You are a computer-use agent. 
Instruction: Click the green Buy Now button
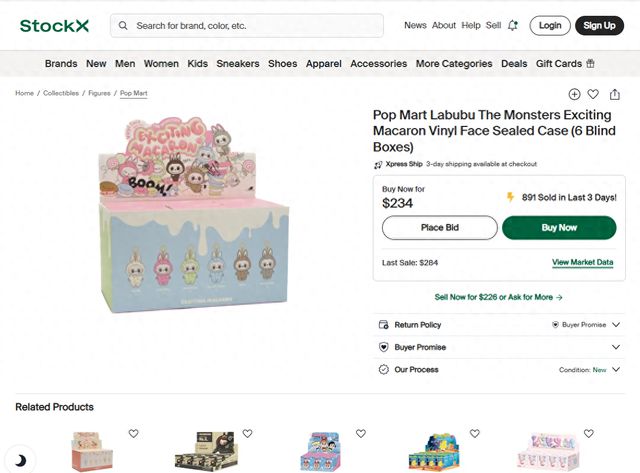[559, 228]
